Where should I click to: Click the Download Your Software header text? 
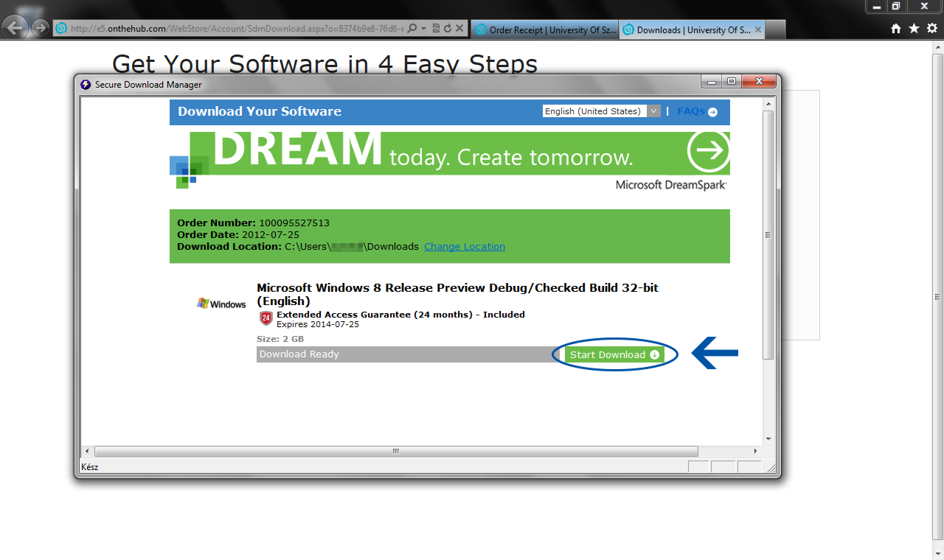pyautogui.click(x=260, y=111)
